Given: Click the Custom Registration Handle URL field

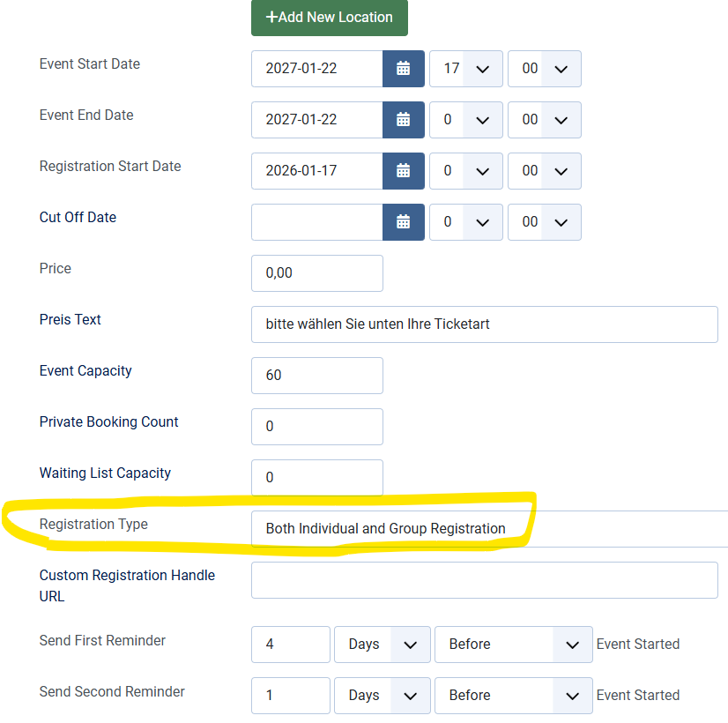Looking at the screenshot, I should point(484,580).
